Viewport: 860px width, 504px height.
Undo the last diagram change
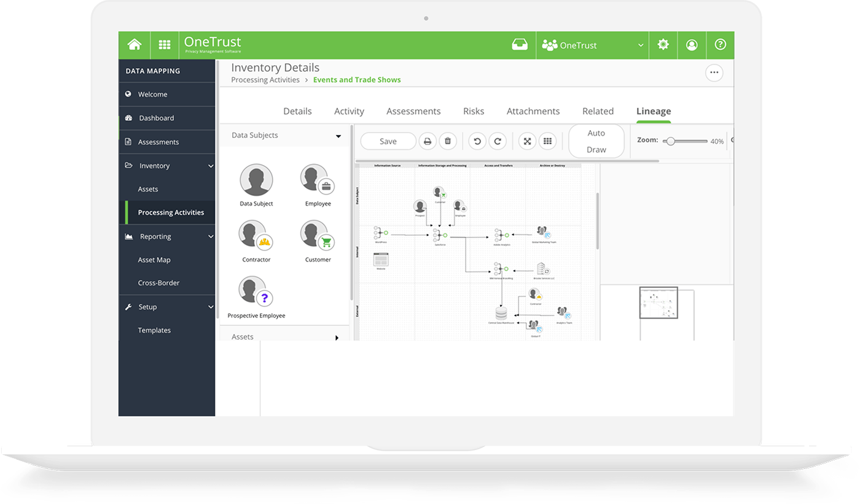coord(477,141)
